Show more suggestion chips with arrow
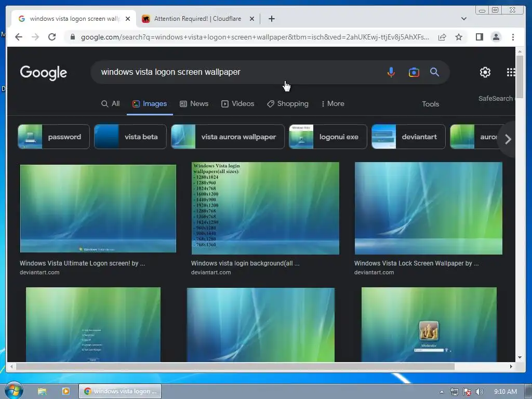Screen dimensions: 532x399 (508, 139)
